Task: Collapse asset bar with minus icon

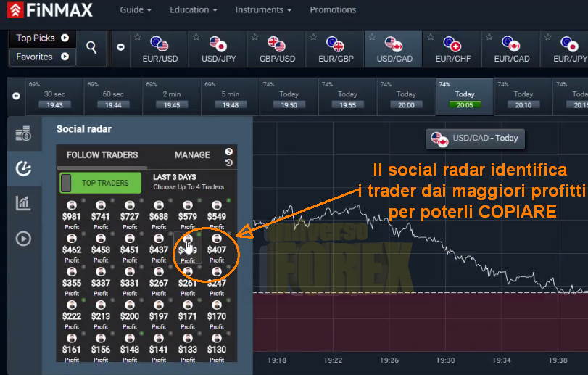Action: click(120, 47)
